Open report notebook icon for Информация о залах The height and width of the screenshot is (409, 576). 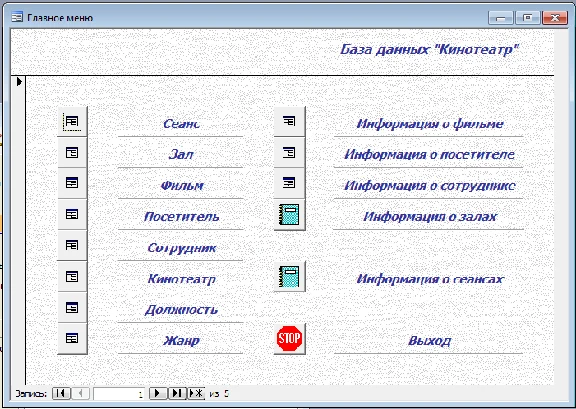click(289, 215)
